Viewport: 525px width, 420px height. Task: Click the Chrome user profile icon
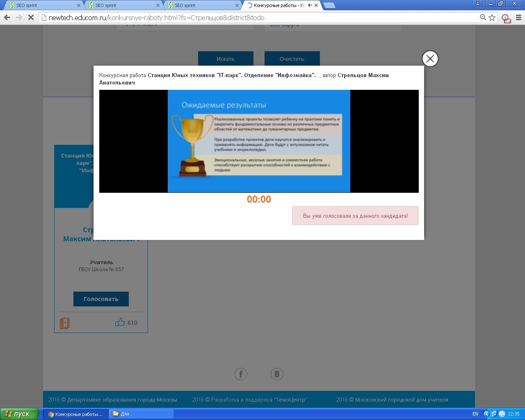coord(478,4)
